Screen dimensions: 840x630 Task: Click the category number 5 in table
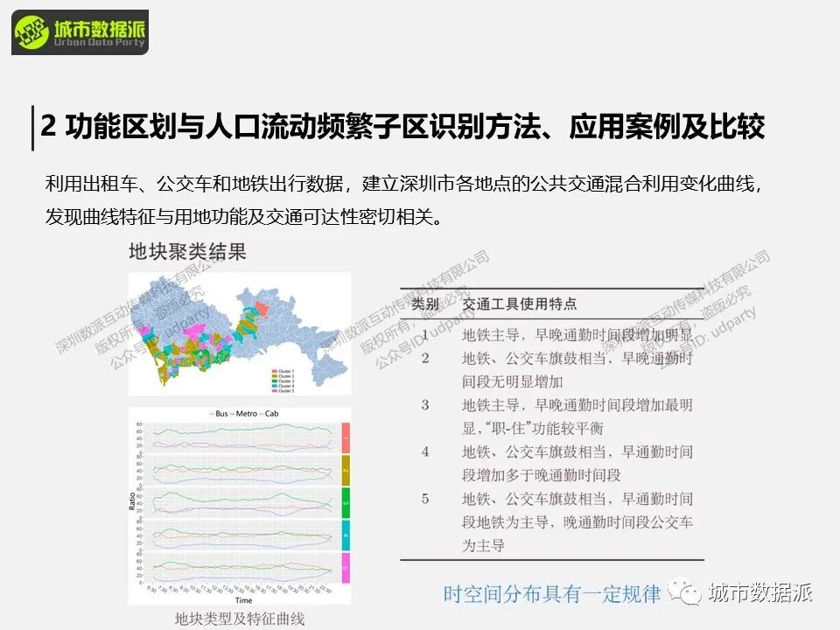(x=425, y=499)
